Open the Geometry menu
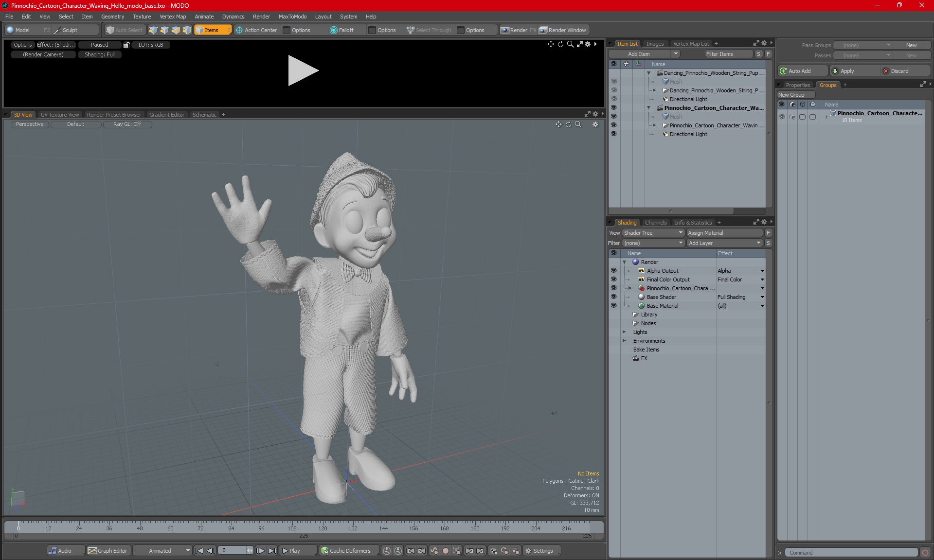The image size is (934, 560). pyautogui.click(x=112, y=17)
